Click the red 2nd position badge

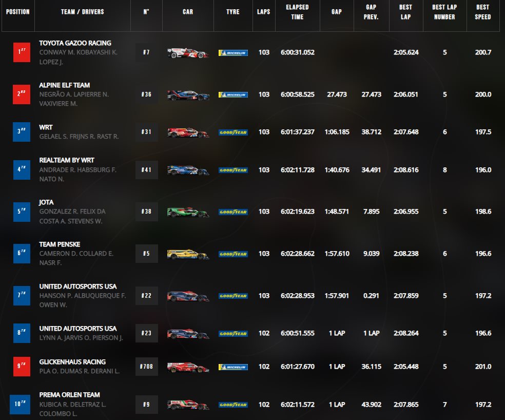click(22, 94)
